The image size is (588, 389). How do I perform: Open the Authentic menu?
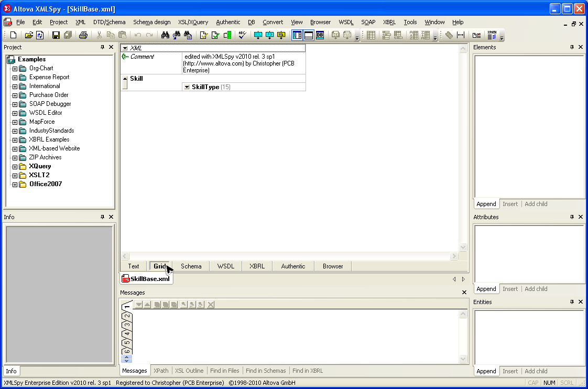click(x=228, y=22)
